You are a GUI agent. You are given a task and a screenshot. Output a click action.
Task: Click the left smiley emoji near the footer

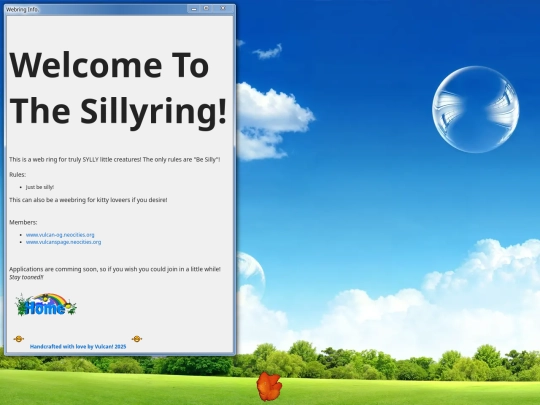(x=19, y=339)
